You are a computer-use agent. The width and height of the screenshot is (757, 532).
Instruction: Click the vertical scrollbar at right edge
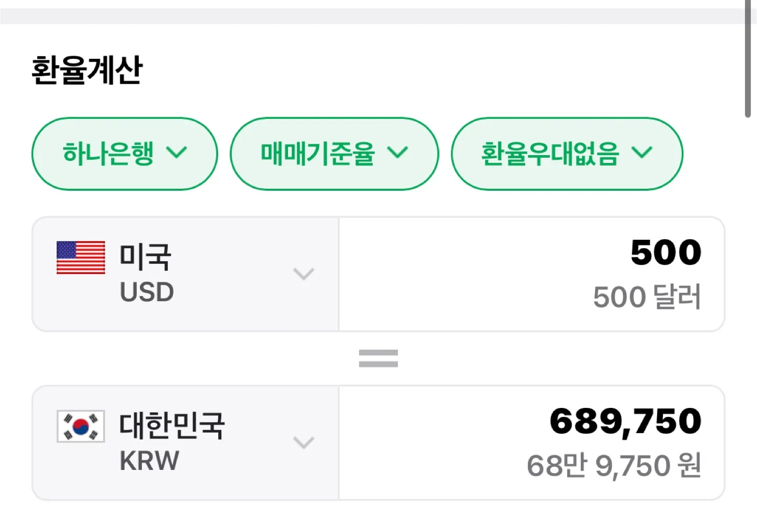tap(748, 58)
